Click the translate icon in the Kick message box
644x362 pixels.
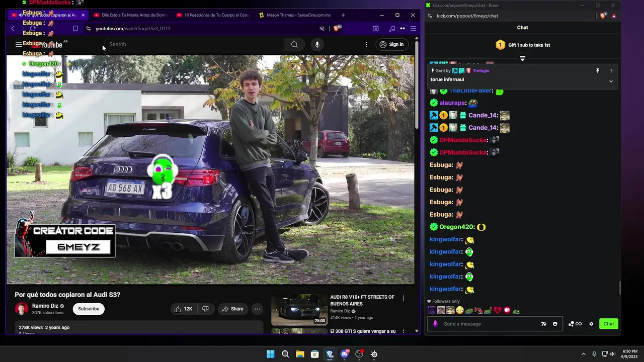pyautogui.click(x=543, y=324)
